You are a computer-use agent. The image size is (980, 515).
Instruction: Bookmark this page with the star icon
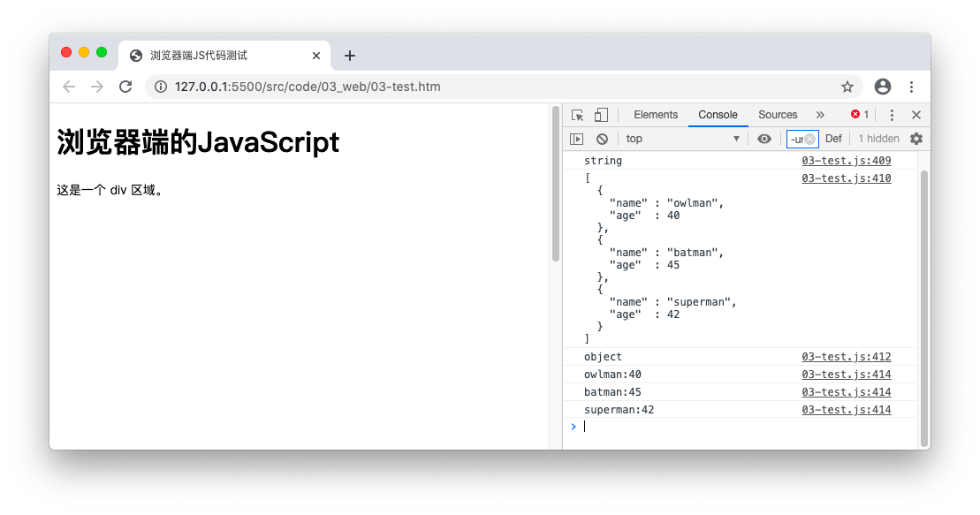coord(847,87)
